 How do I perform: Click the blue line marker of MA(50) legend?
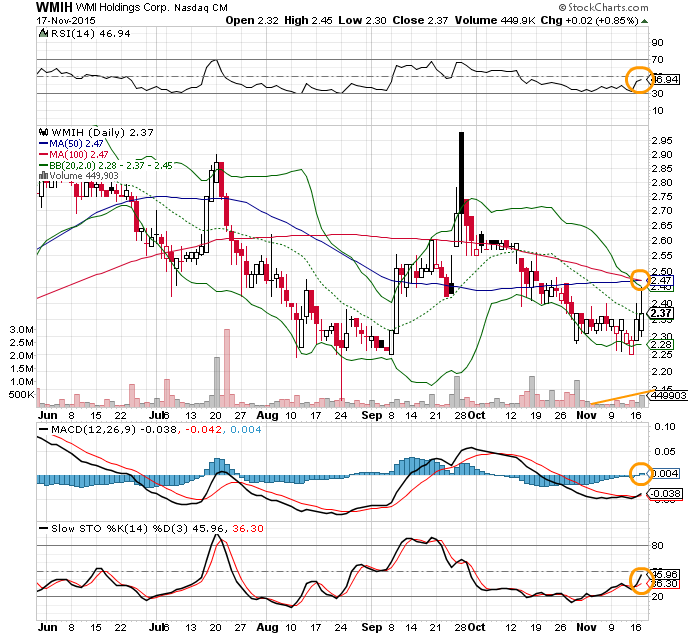pyautogui.click(x=43, y=143)
